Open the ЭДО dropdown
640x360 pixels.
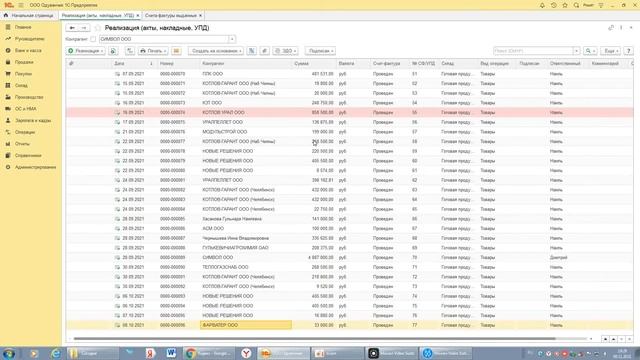click(x=285, y=51)
